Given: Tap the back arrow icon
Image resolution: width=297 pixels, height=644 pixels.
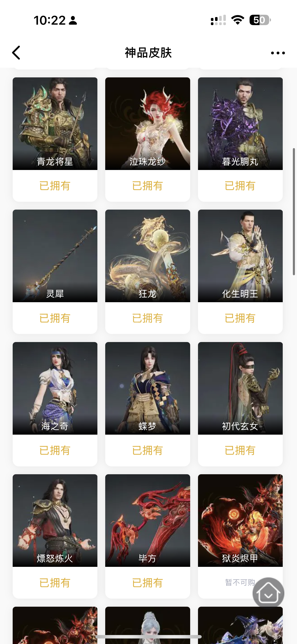Looking at the screenshot, I should pos(16,53).
